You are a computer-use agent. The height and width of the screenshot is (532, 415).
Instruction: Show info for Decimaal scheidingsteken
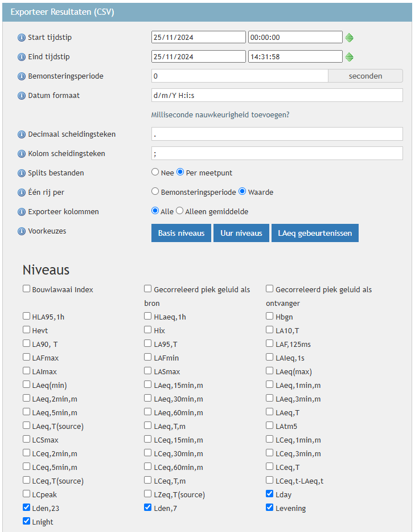(x=22, y=134)
